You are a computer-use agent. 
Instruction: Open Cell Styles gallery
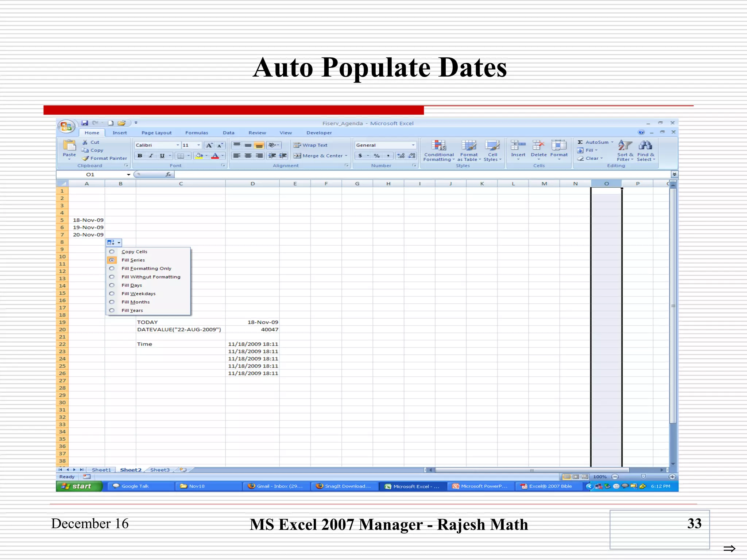[x=492, y=151]
